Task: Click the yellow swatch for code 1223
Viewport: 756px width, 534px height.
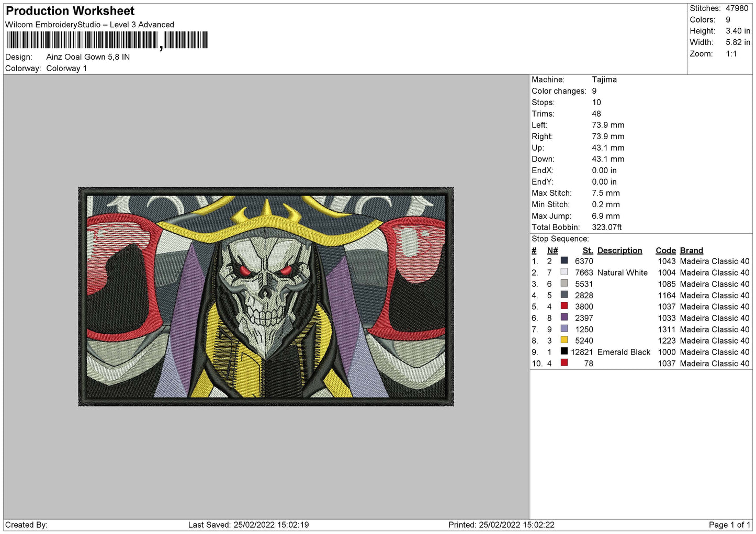Action: 564,340
